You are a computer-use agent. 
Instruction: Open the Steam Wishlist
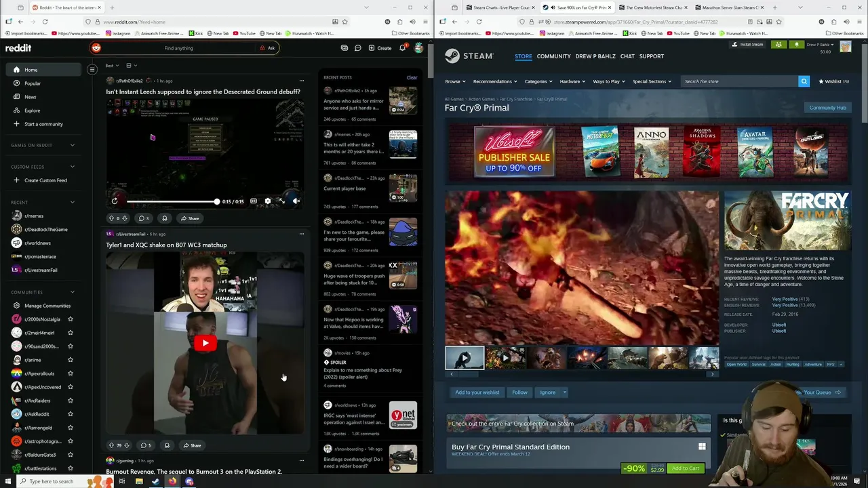[833, 81]
